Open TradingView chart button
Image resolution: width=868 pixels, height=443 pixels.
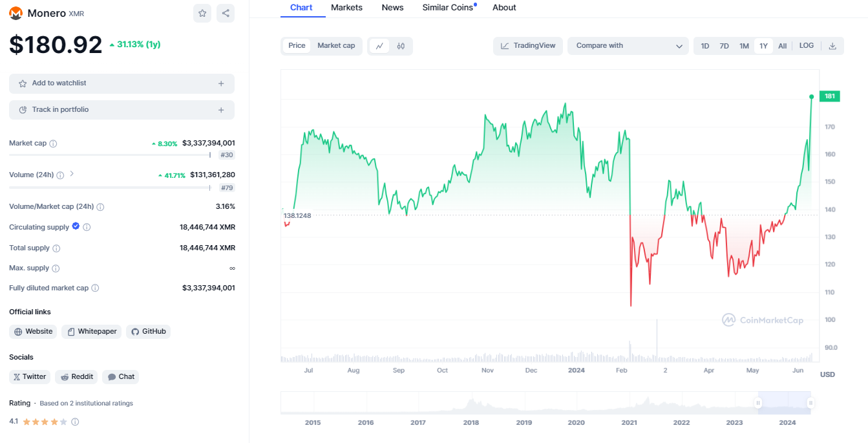click(528, 46)
